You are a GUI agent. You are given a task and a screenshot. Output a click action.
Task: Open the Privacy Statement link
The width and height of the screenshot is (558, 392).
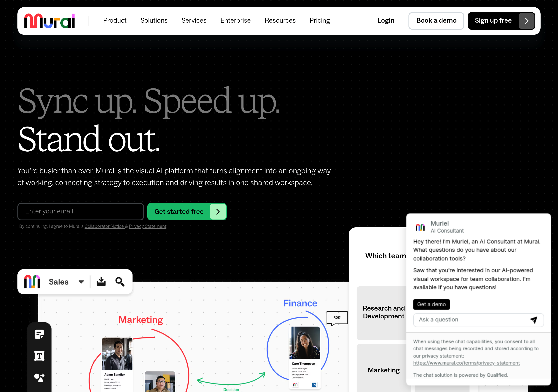pyautogui.click(x=148, y=226)
